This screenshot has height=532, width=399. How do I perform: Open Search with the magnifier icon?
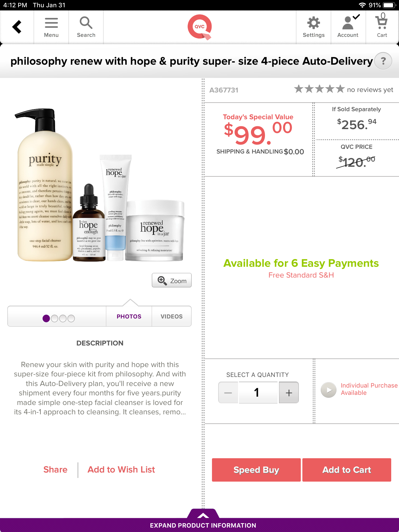click(x=86, y=28)
